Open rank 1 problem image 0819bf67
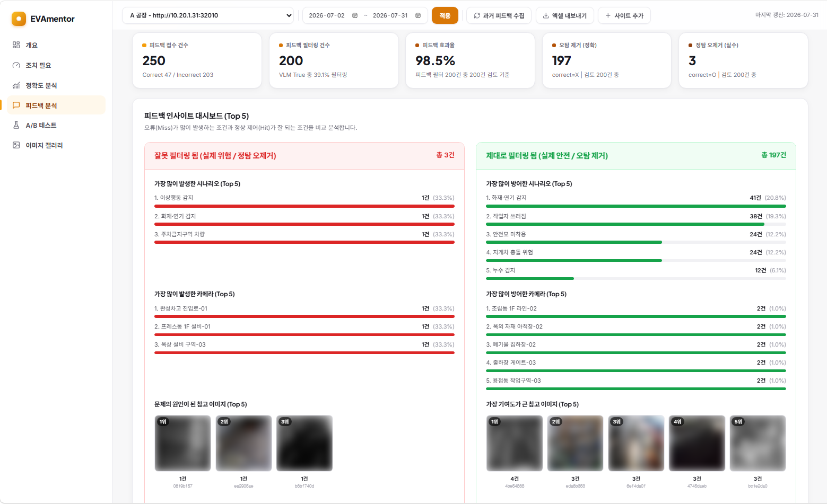The image size is (827, 504). click(182, 443)
